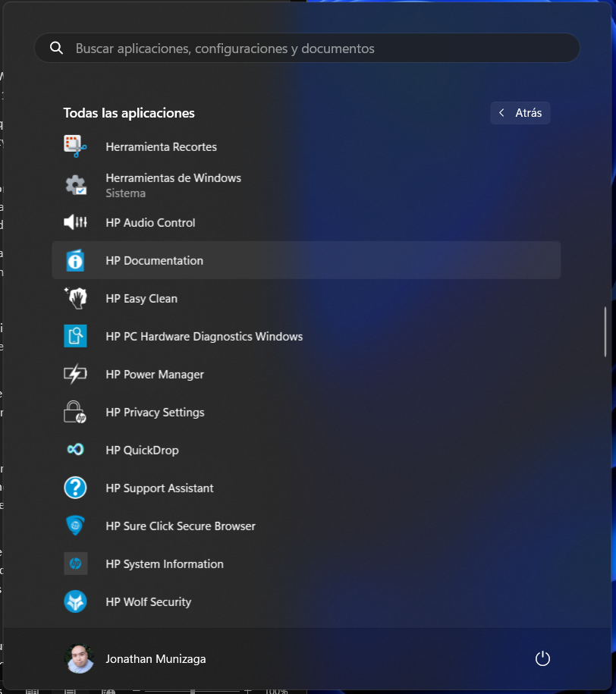This screenshot has height=694, width=616.
Task: Click the HP Privacy Settings padlock icon
Action: coord(75,412)
